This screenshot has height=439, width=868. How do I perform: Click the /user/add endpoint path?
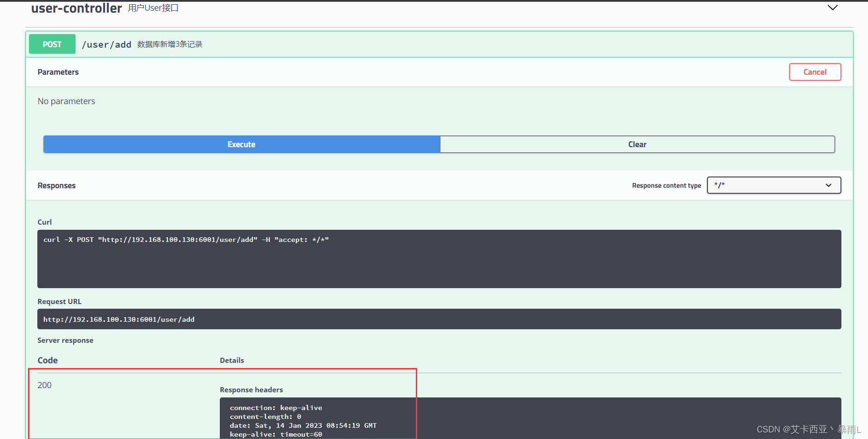click(x=106, y=45)
